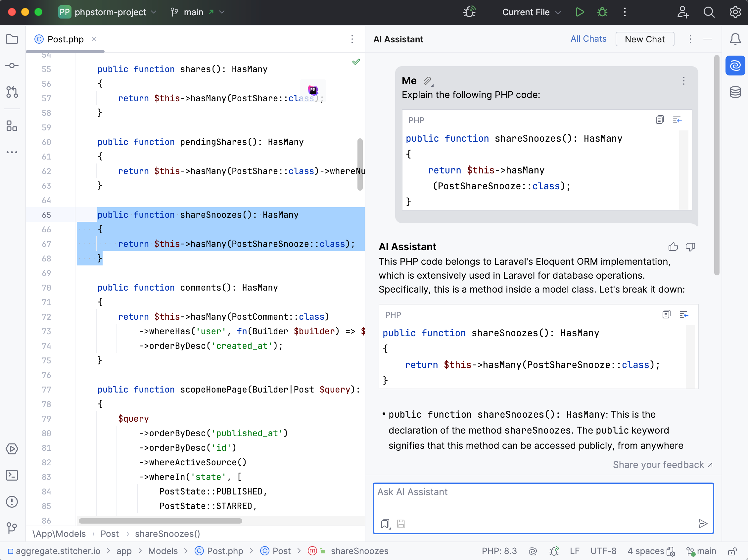Open the Current File run configuration dropdown
Image resolution: width=748 pixels, height=560 pixels.
(x=531, y=12)
